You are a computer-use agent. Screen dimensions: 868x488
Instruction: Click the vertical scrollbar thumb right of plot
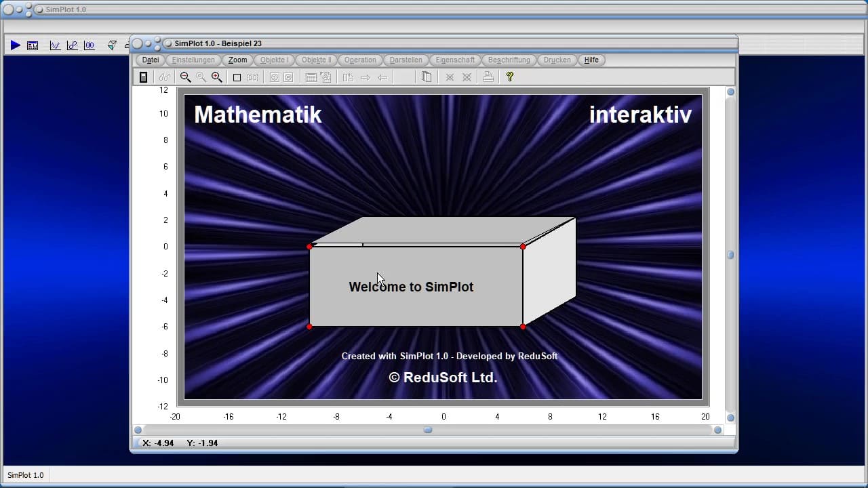pos(730,255)
